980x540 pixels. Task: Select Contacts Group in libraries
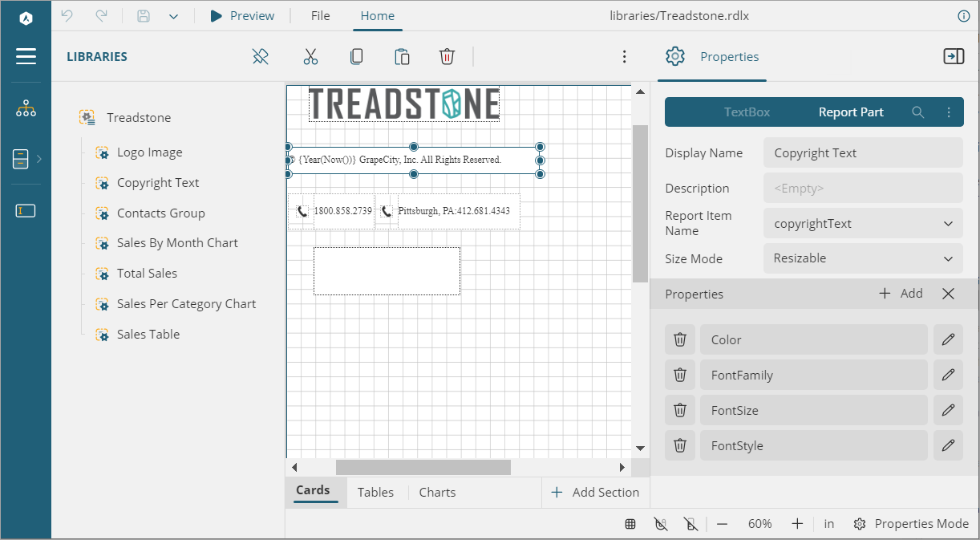(x=161, y=213)
